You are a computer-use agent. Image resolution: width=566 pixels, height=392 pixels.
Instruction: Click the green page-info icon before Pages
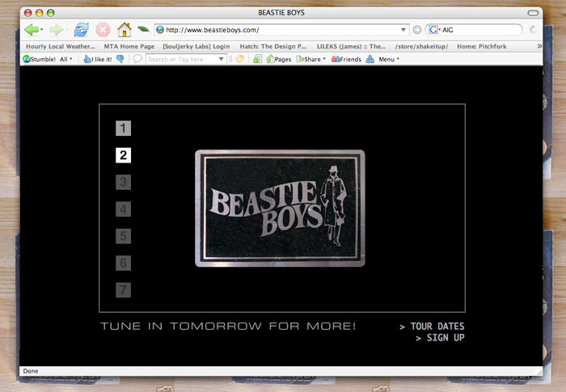click(257, 59)
